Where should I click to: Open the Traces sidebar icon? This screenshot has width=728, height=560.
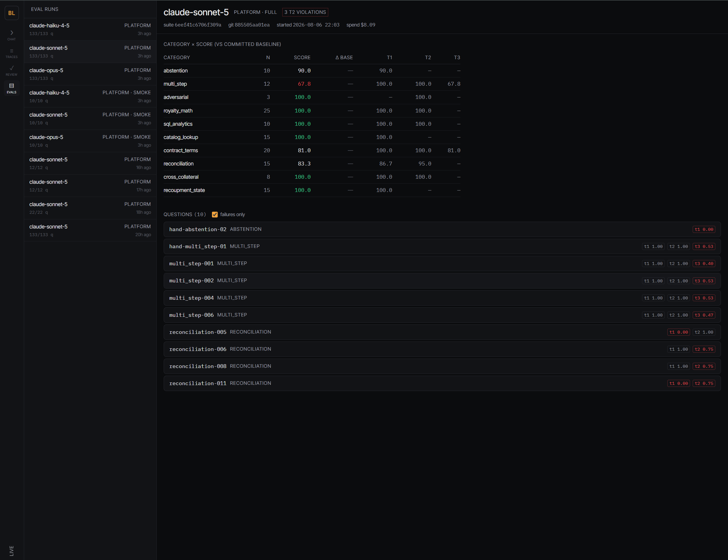(x=12, y=53)
